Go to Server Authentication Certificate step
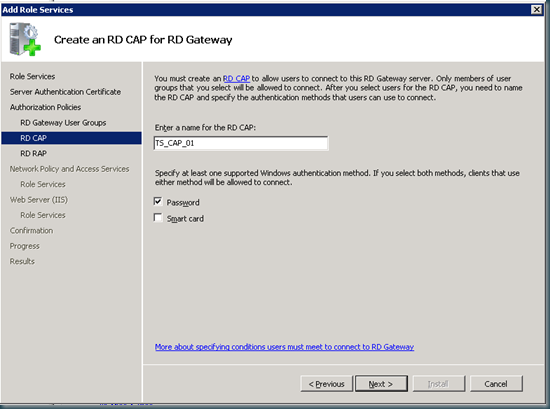 tap(65, 92)
